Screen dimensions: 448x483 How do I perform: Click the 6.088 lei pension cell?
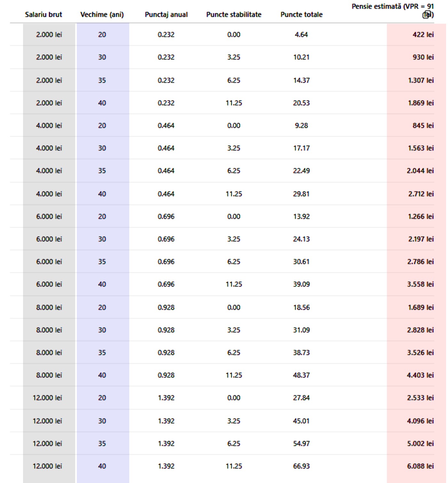(x=420, y=466)
